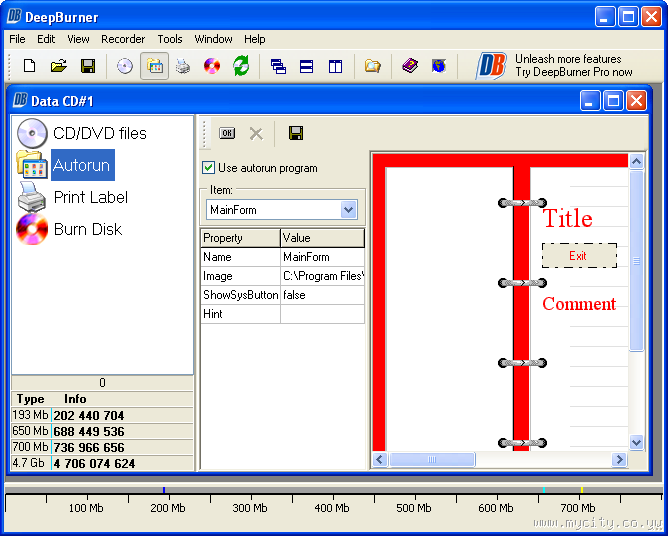
Task: Maximize the Data CD#1 child window
Action: coord(613,101)
